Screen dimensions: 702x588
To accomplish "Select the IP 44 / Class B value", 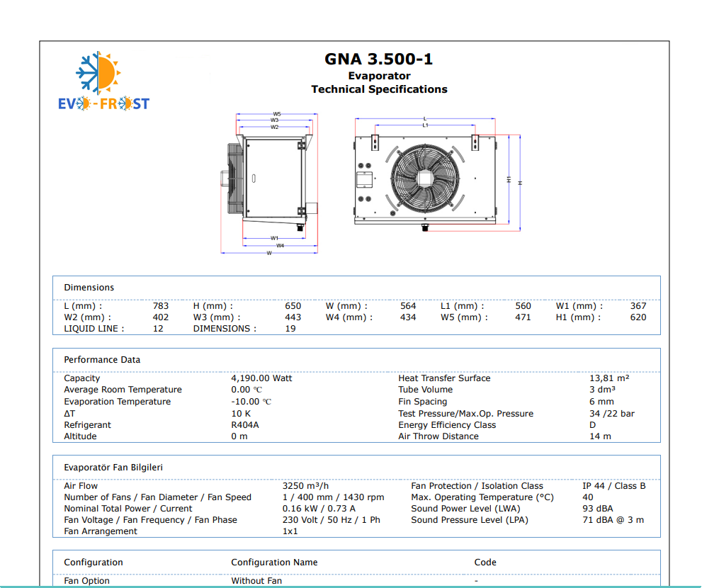I will (x=613, y=486).
